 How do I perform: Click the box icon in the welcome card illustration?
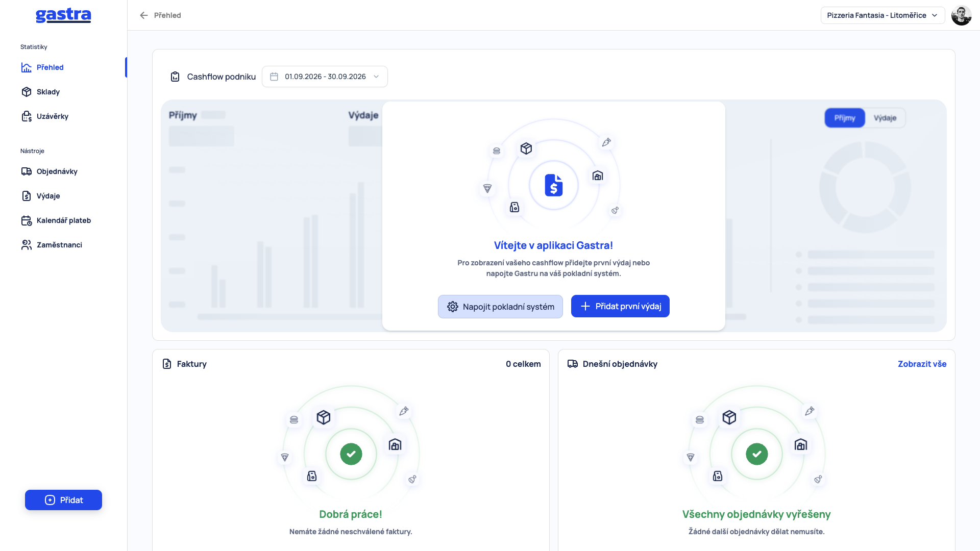tap(526, 148)
